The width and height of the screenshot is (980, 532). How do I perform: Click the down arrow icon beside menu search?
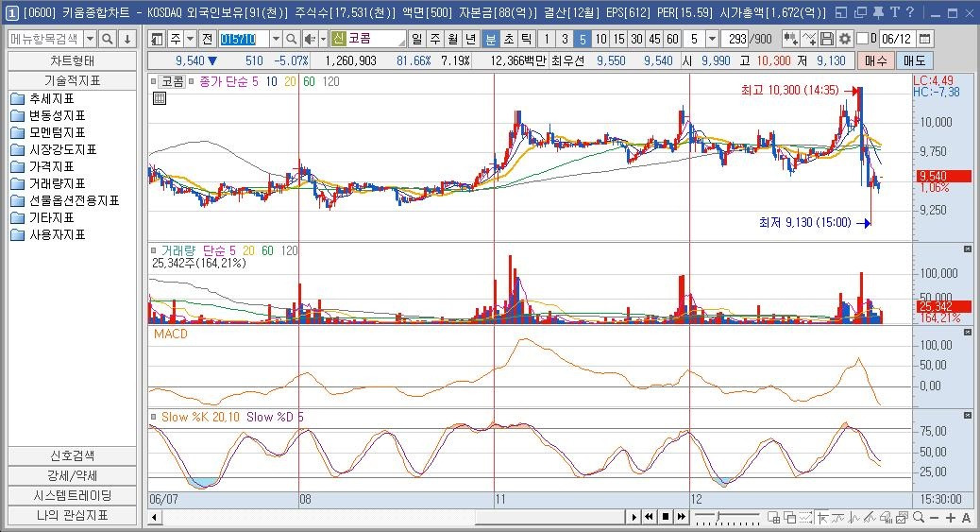pos(127,39)
